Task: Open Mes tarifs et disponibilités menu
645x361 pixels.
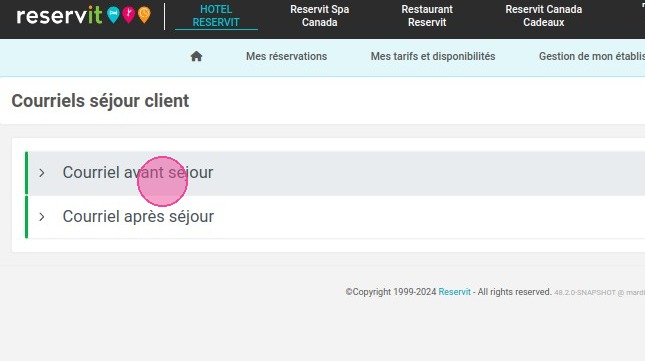Action: click(433, 56)
